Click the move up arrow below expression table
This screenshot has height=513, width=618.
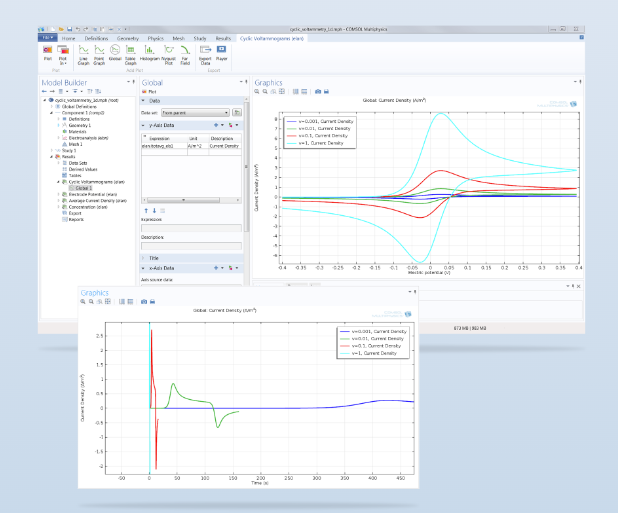146,211
